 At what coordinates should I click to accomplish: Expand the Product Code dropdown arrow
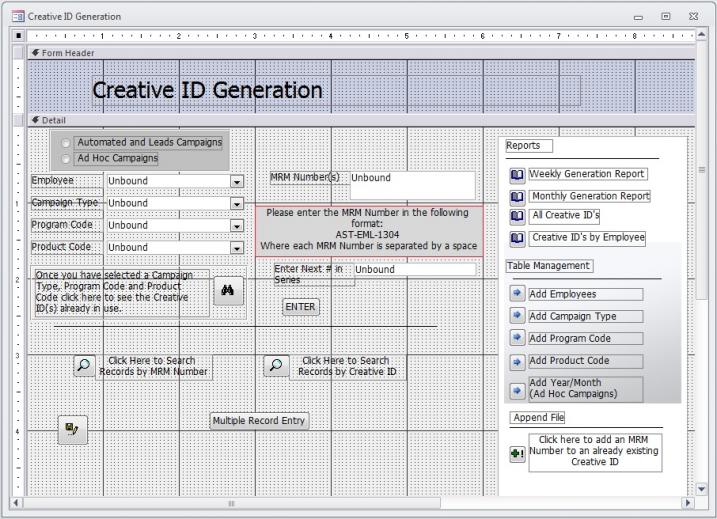pos(237,248)
